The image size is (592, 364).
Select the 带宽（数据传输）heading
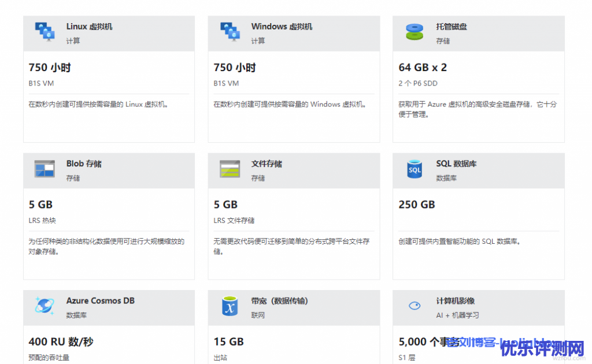280,300
